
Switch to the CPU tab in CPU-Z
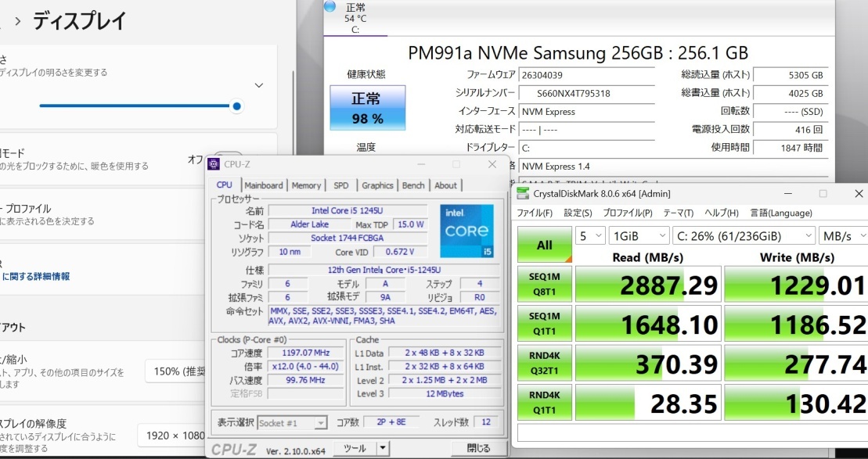click(224, 185)
